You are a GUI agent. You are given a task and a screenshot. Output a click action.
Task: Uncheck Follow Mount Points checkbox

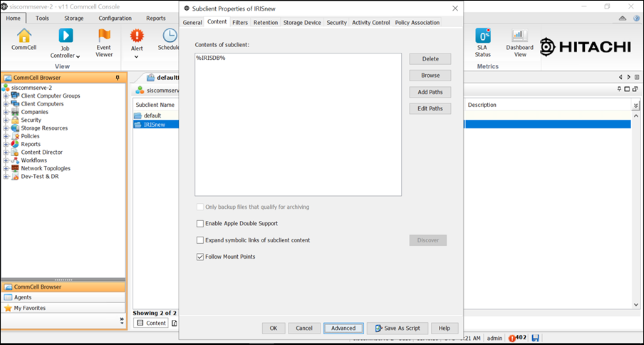tap(200, 257)
